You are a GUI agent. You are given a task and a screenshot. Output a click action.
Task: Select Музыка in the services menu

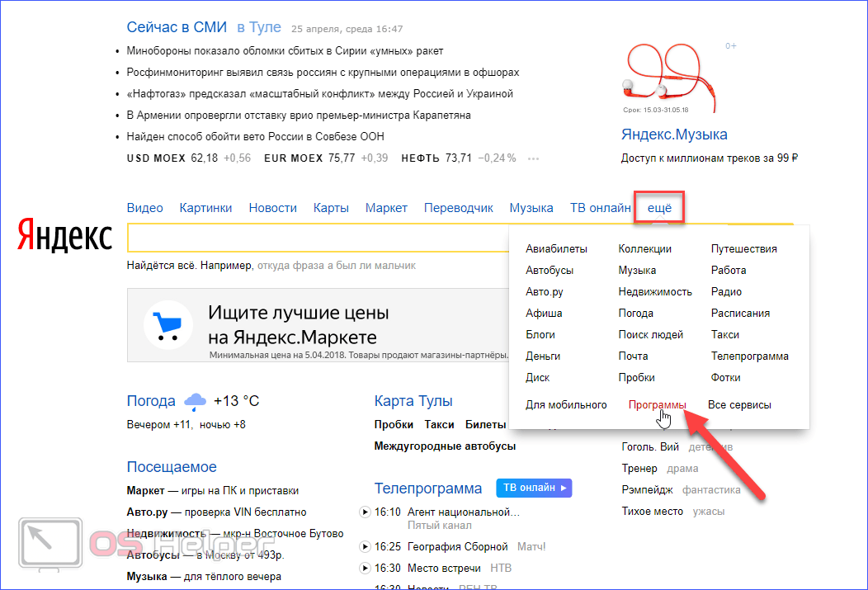[637, 271]
